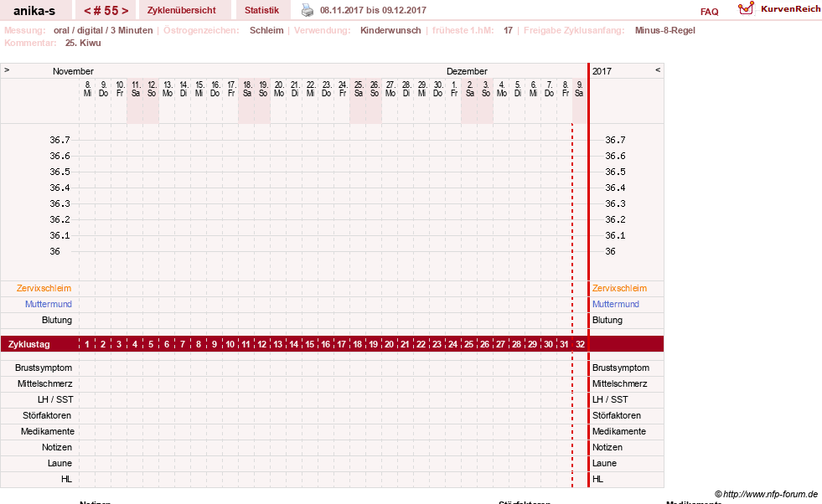Click the right-side Blutung label

[x=607, y=320]
